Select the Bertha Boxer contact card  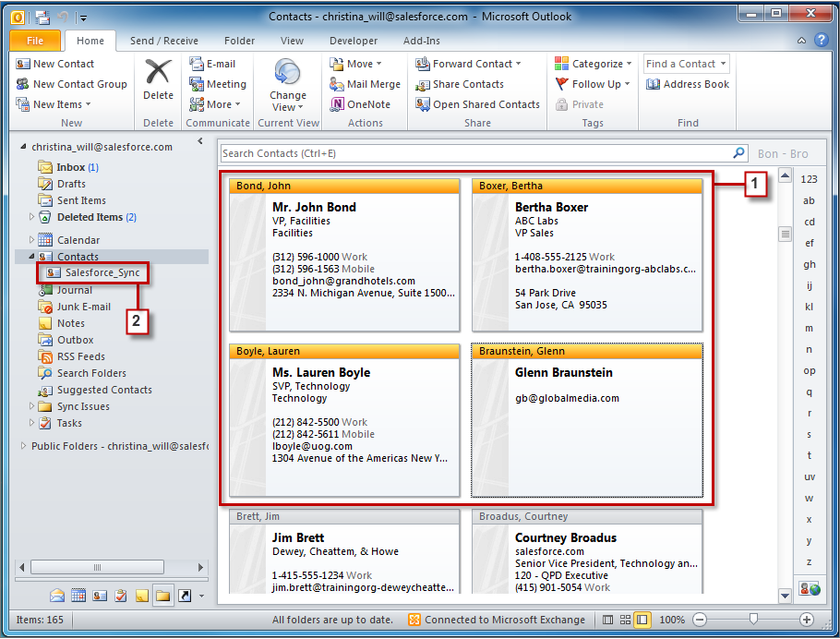pyautogui.click(x=587, y=255)
